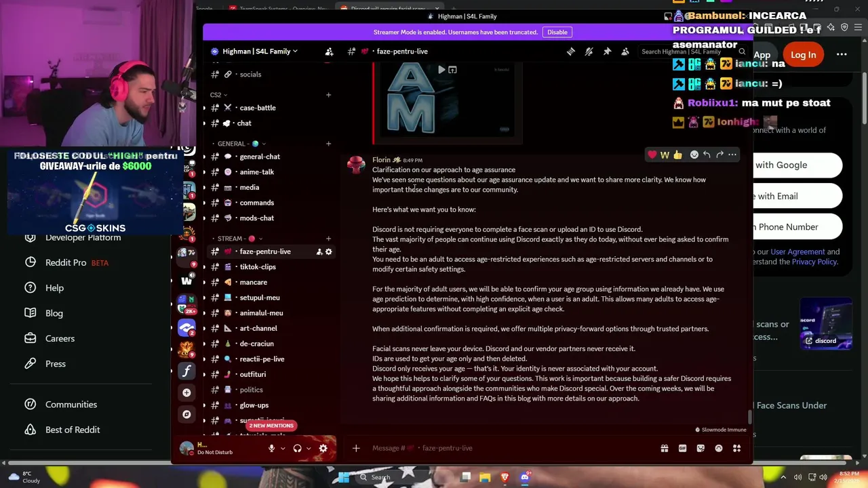
Task: Open Reddit three-dot menu
Action: (x=842, y=55)
